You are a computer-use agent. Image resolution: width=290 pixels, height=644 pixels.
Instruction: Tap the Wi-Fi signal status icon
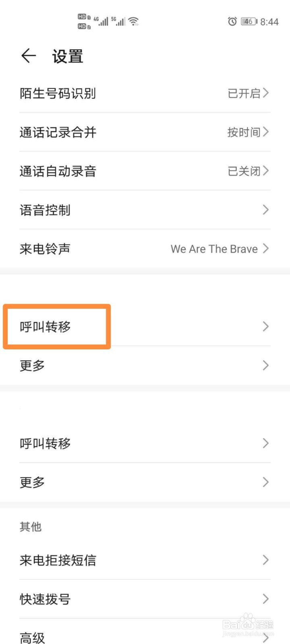click(134, 21)
